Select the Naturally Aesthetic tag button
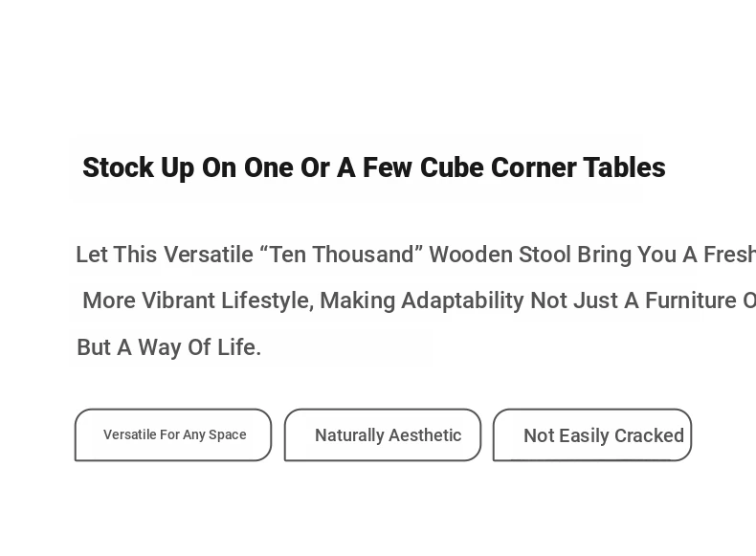This screenshot has width=756, height=556. point(383,435)
